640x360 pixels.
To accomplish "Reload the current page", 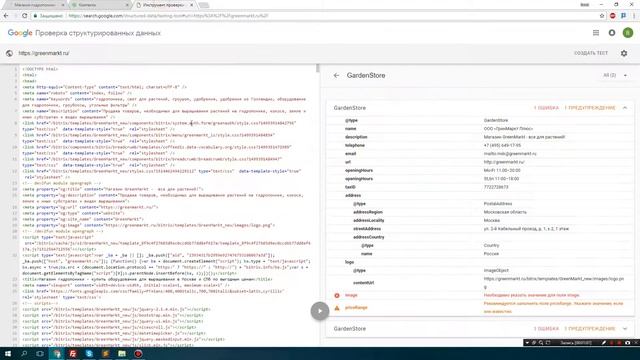I will tap(24, 16).
